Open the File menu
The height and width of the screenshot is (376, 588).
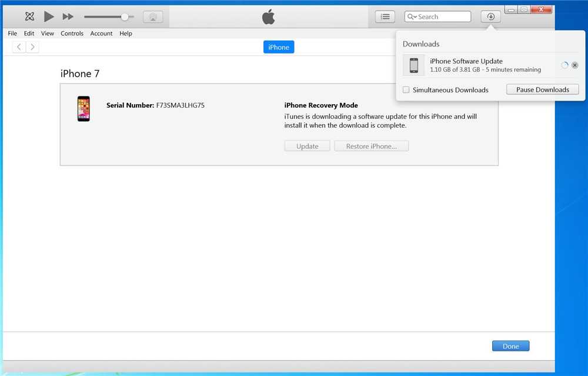[x=12, y=34]
